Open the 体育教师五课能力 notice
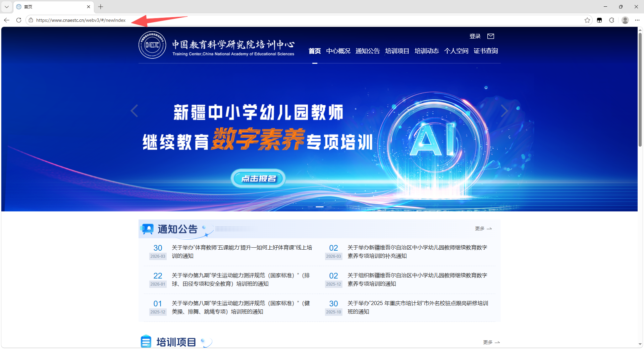The height and width of the screenshot is (349, 644). point(241,252)
